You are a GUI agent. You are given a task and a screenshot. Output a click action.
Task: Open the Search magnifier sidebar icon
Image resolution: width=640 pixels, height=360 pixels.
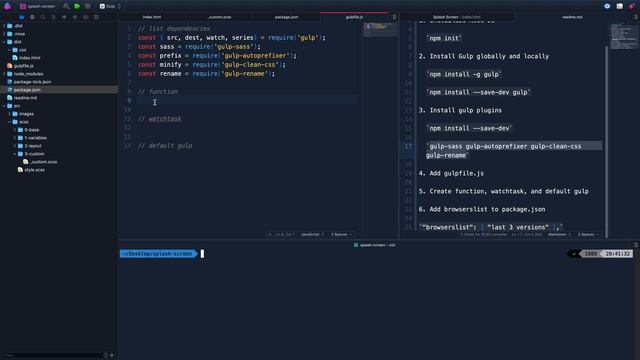pyautogui.click(x=43, y=17)
